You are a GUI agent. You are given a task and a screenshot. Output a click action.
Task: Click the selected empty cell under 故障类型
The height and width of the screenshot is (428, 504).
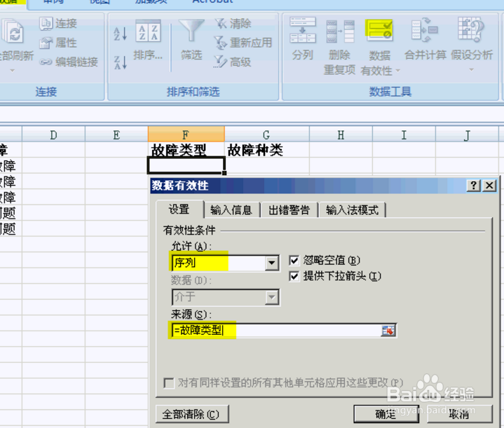pyautogui.click(x=186, y=165)
